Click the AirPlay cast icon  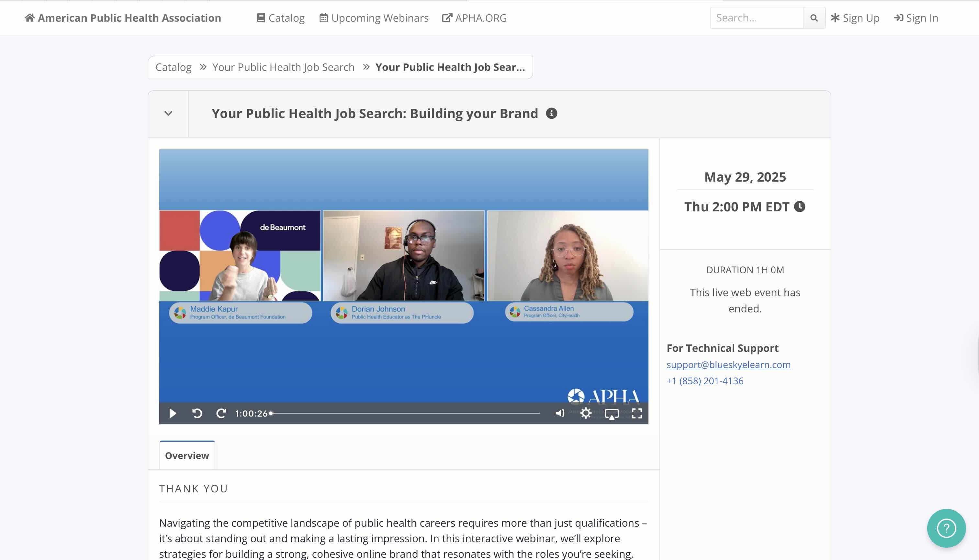(612, 413)
